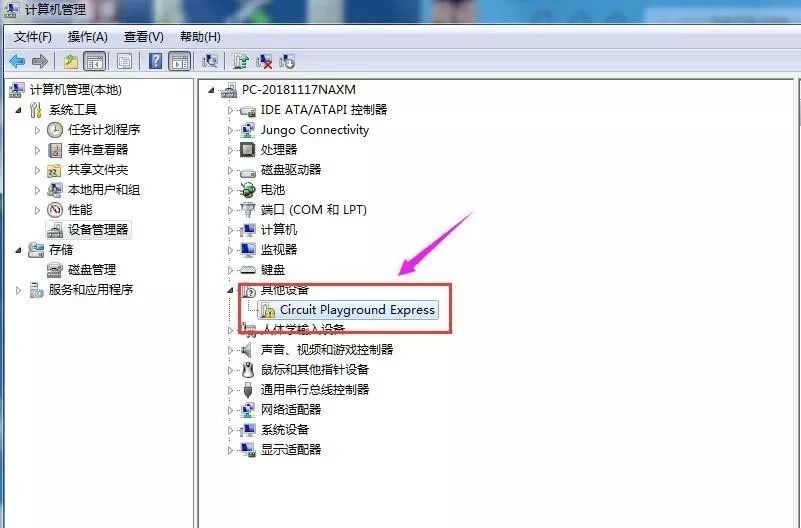The height and width of the screenshot is (528, 801).
Task: Click the clock icon for 任务计划程序
Action: [x=55, y=130]
